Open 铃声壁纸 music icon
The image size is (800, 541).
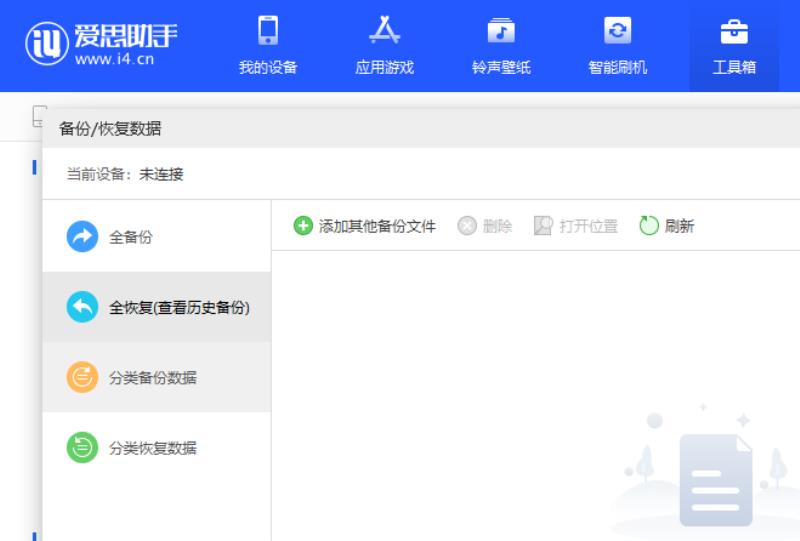[501, 31]
